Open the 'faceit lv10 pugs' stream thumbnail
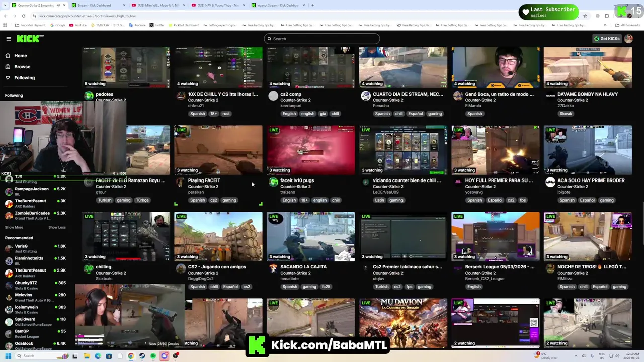Image resolution: width=644 pixels, height=362 pixels. pos(310,150)
